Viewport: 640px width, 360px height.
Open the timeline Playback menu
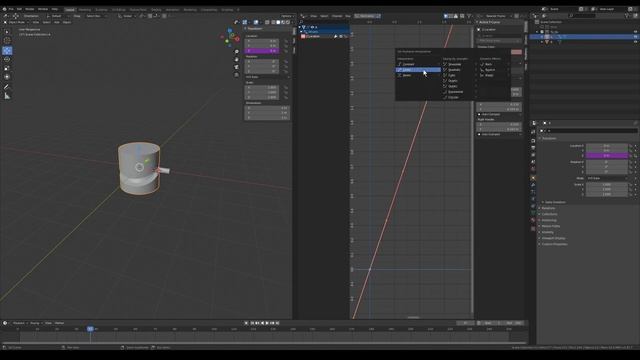click(x=19, y=323)
